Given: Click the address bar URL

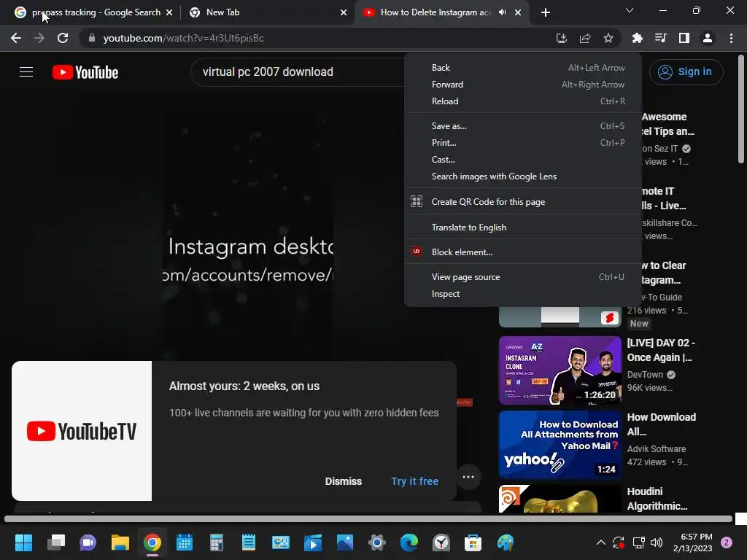Looking at the screenshot, I should pyautogui.click(x=183, y=38).
